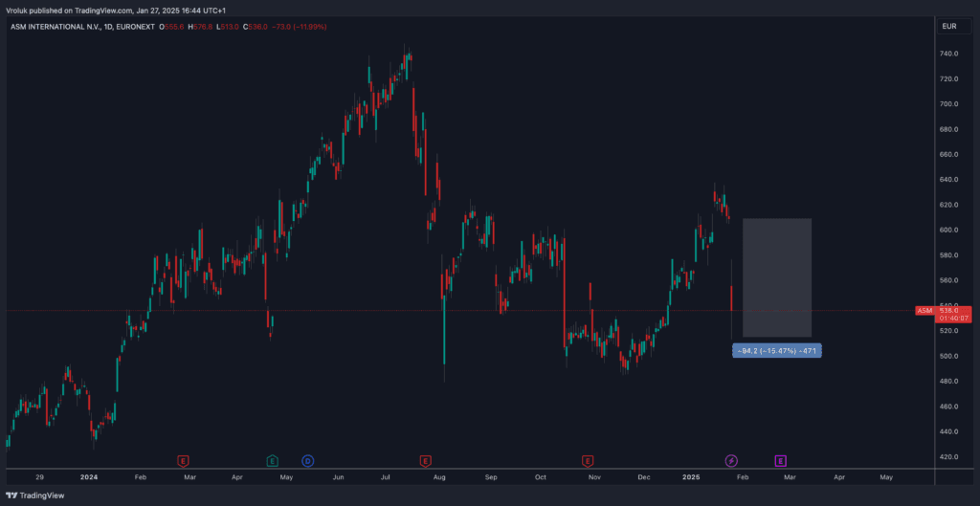Click the 660.0 price axis label
The image size is (980, 506).
click(949, 154)
